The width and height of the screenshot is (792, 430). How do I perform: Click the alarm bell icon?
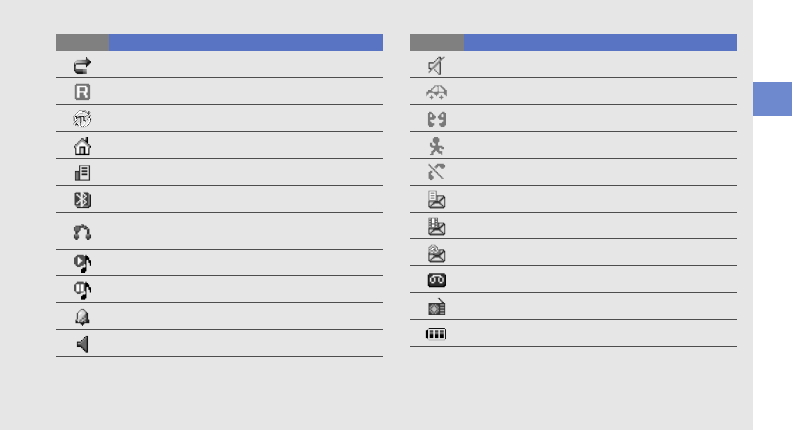(82, 318)
